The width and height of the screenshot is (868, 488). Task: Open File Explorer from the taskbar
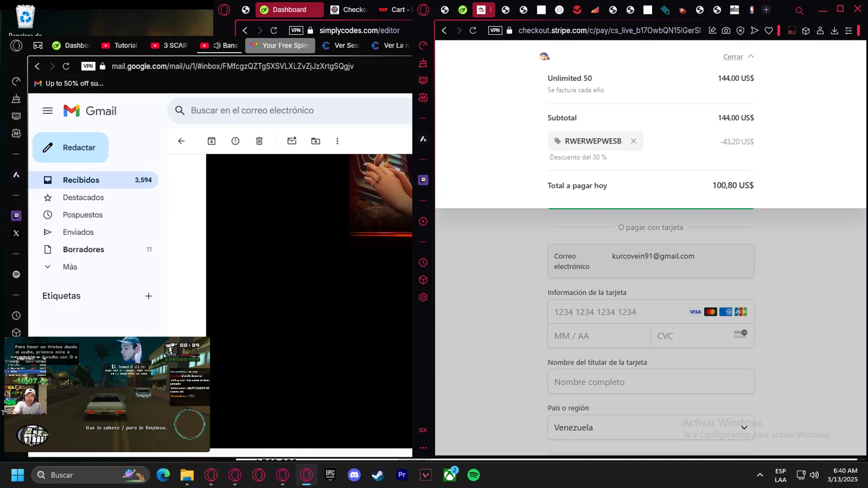[187, 475]
